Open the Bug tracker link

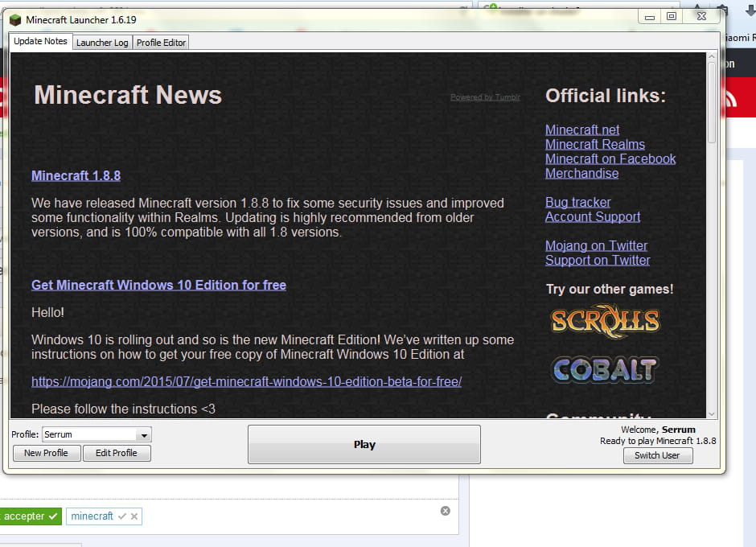[578, 202]
